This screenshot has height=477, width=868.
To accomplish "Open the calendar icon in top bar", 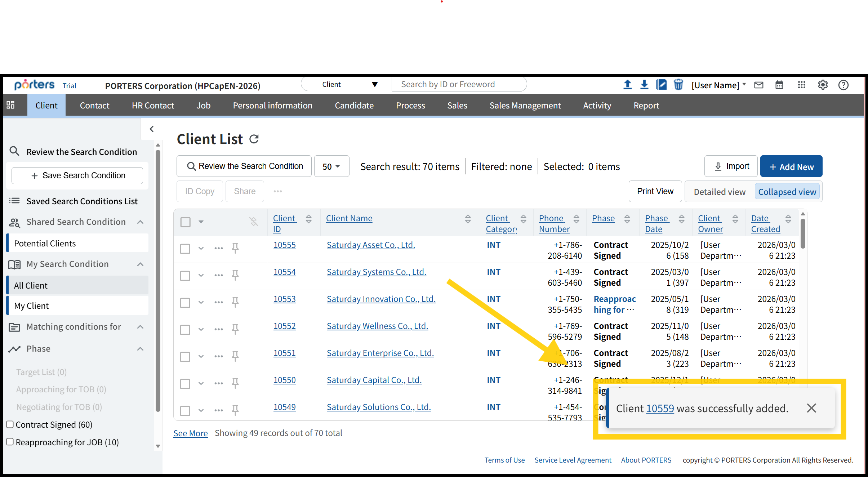I will tap(779, 85).
